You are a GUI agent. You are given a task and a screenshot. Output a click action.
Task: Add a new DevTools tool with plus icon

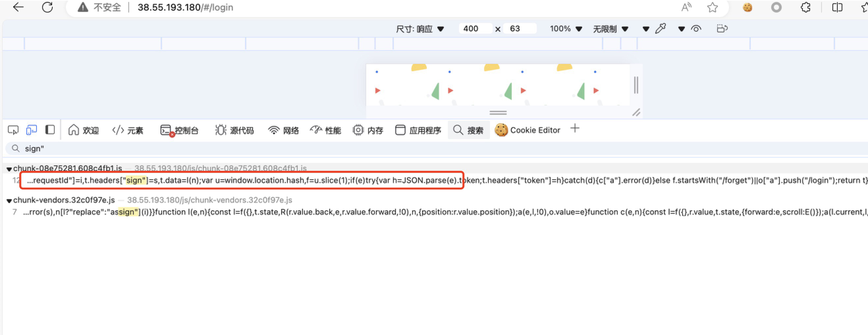(x=575, y=129)
